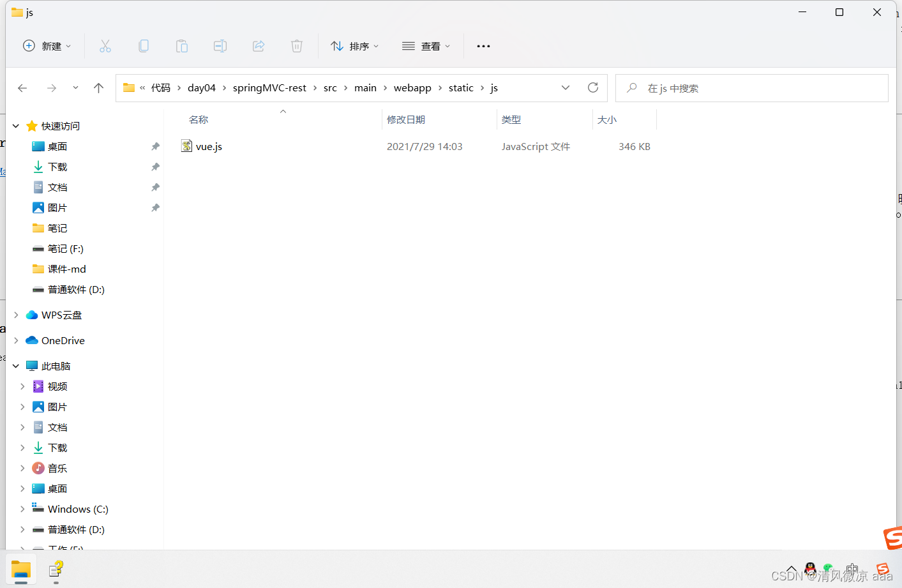Expand the OneDrive tree node
The height and width of the screenshot is (588, 902).
(x=16, y=340)
